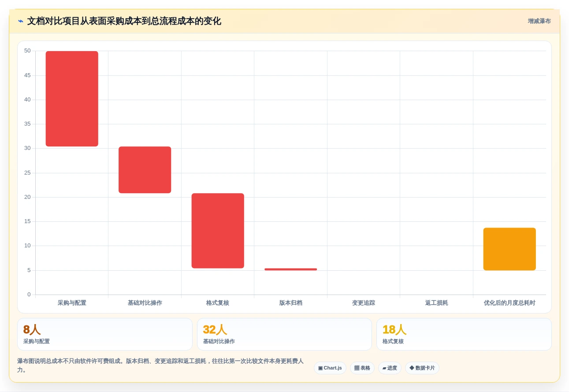569x392 pixels.
Task: Click the 优化后的月度总耗时 x-axis label
Action: click(x=509, y=303)
